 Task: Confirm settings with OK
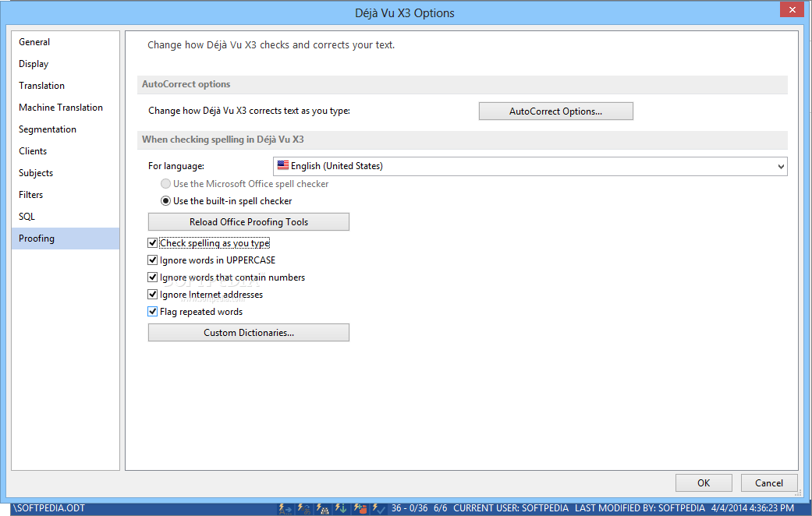704,483
